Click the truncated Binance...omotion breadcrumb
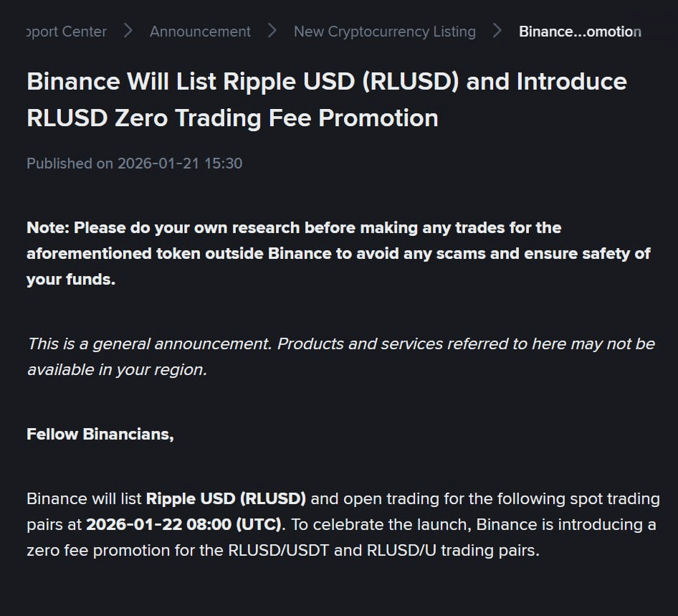This screenshot has width=678, height=616. click(x=580, y=32)
